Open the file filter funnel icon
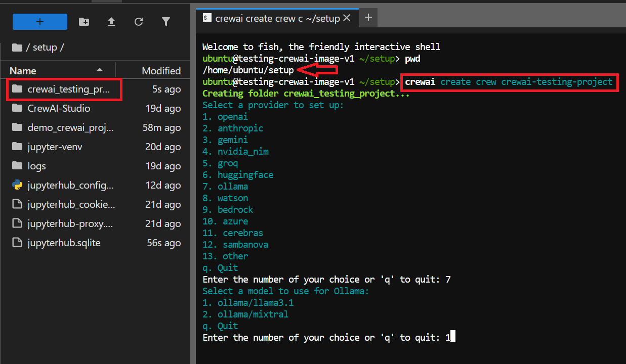This screenshot has width=626, height=364. click(166, 22)
